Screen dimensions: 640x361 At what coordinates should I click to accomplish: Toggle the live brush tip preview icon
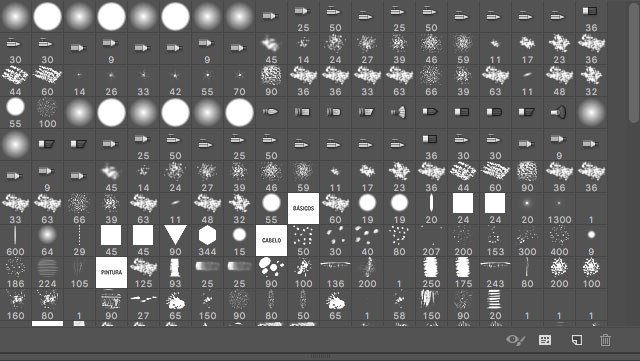click(515, 340)
